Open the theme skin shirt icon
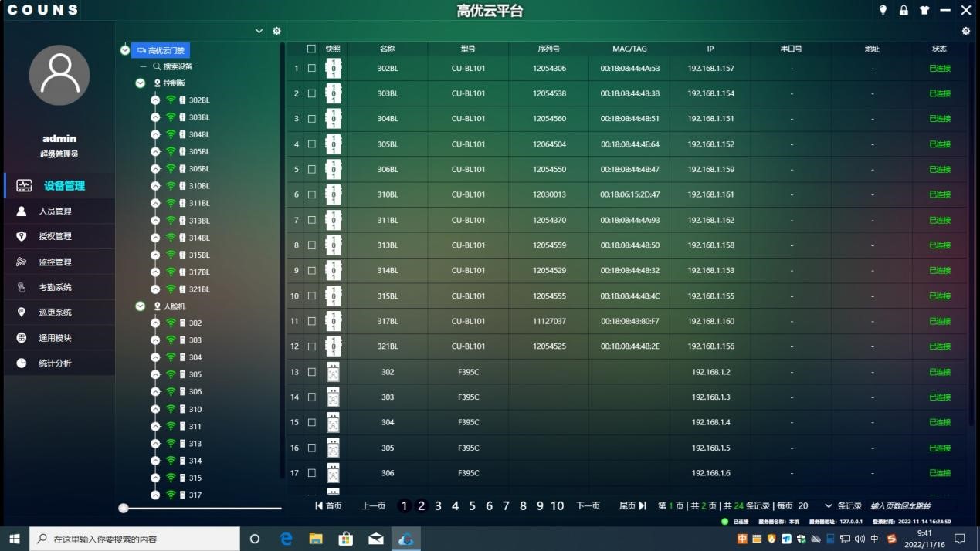Viewport: 980px width, 551px height. (924, 11)
